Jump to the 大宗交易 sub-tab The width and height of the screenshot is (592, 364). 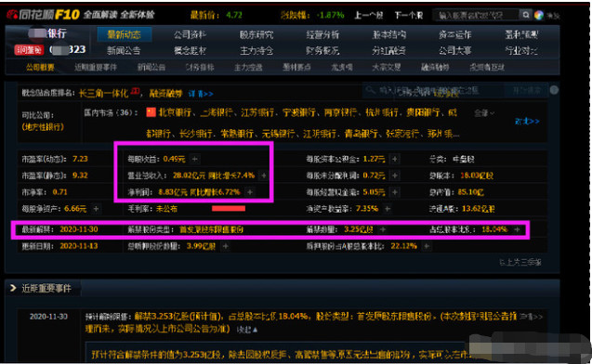tap(387, 68)
